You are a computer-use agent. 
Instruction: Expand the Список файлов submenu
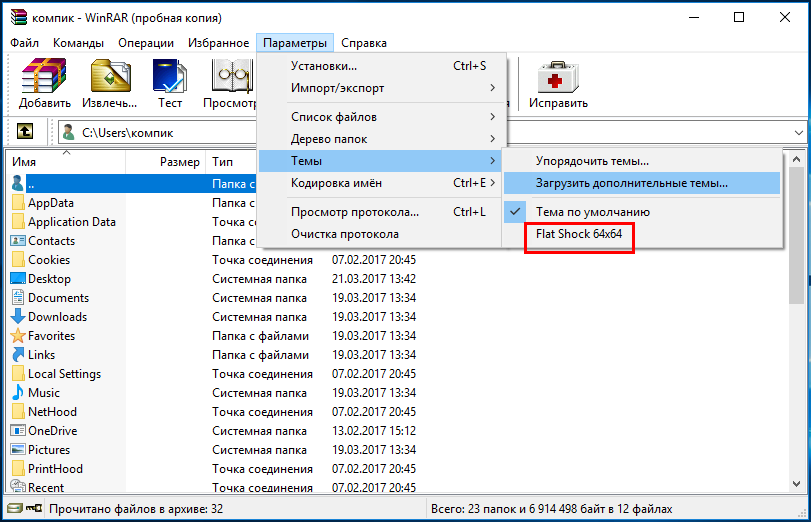tap(380, 117)
